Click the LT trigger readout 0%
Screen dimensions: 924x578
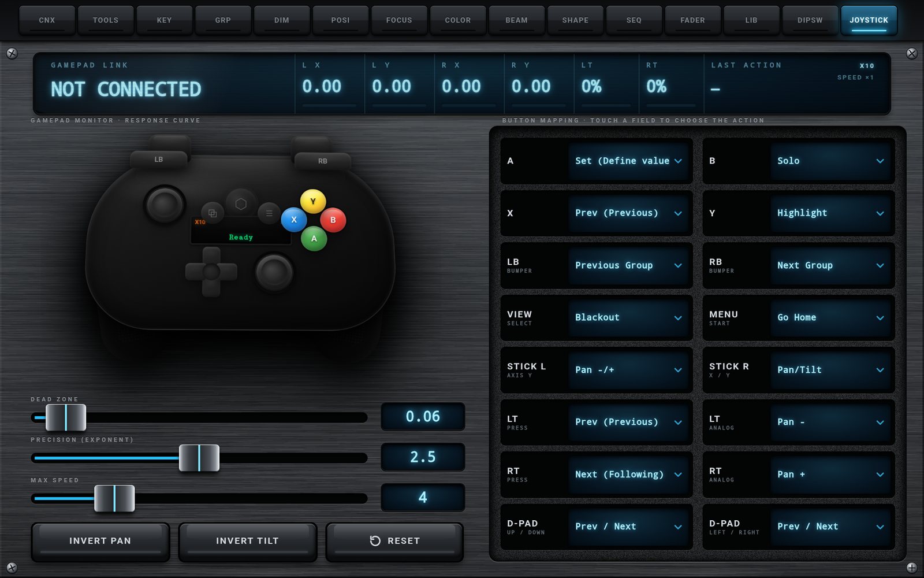(591, 87)
